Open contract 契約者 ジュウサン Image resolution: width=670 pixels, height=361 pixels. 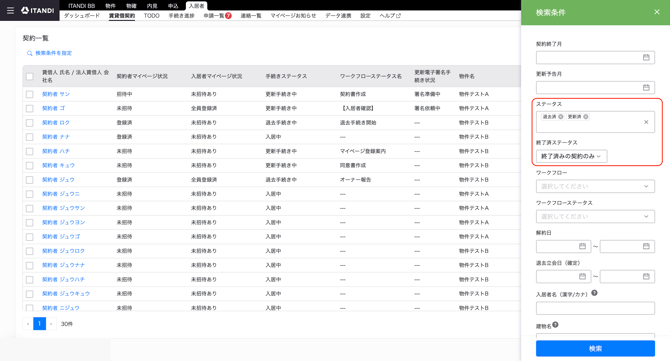(63, 208)
